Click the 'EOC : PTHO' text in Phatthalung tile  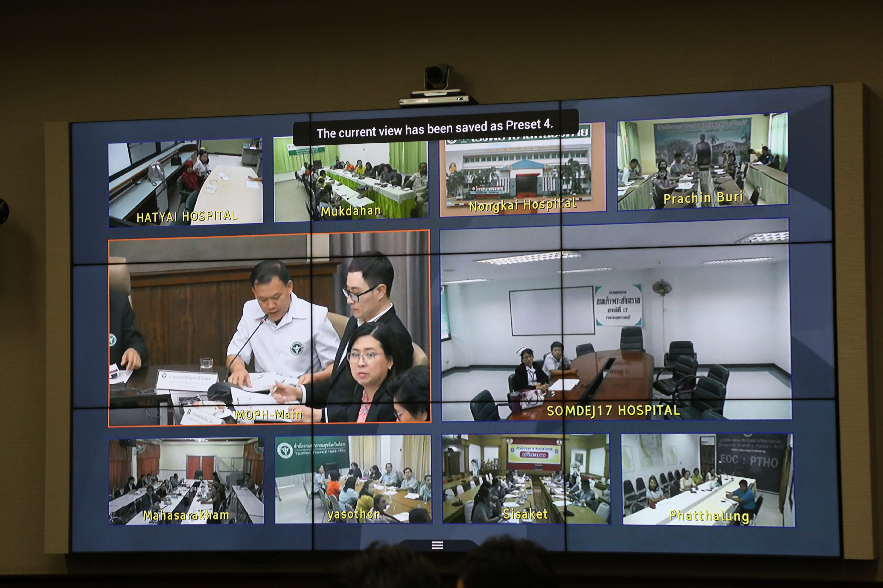[x=749, y=461]
